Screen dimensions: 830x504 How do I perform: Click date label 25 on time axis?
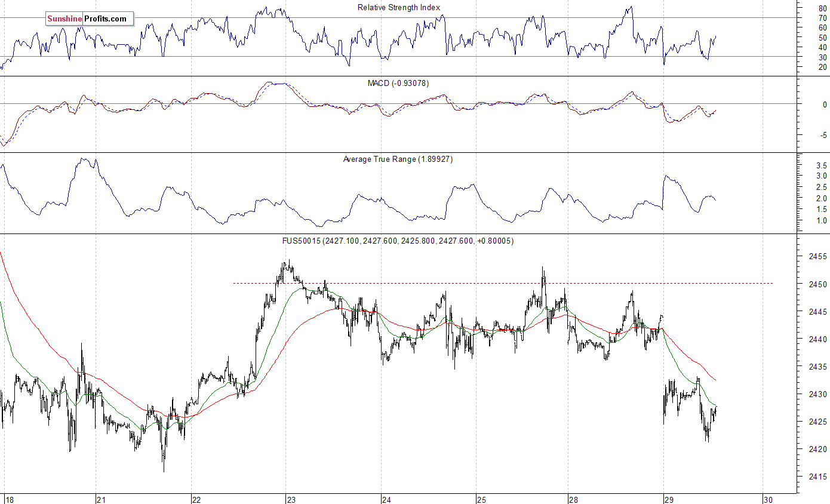pyautogui.click(x=481, y=499)
